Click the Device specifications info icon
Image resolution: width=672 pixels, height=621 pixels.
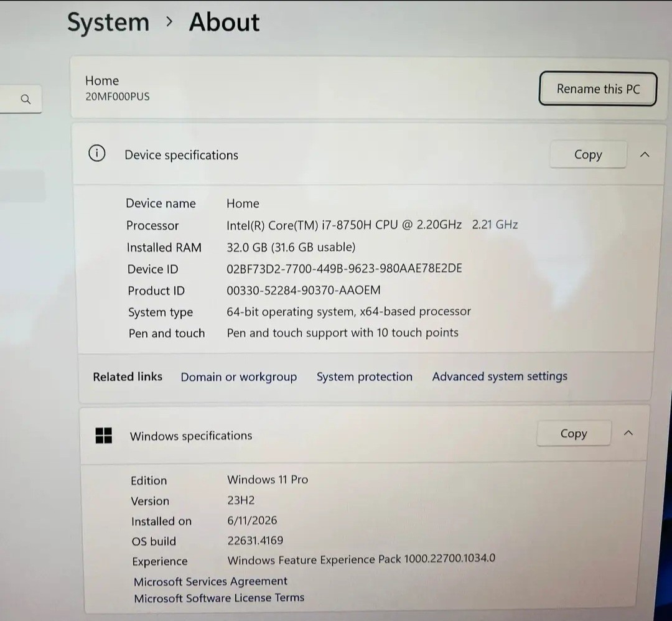point(97,153)
